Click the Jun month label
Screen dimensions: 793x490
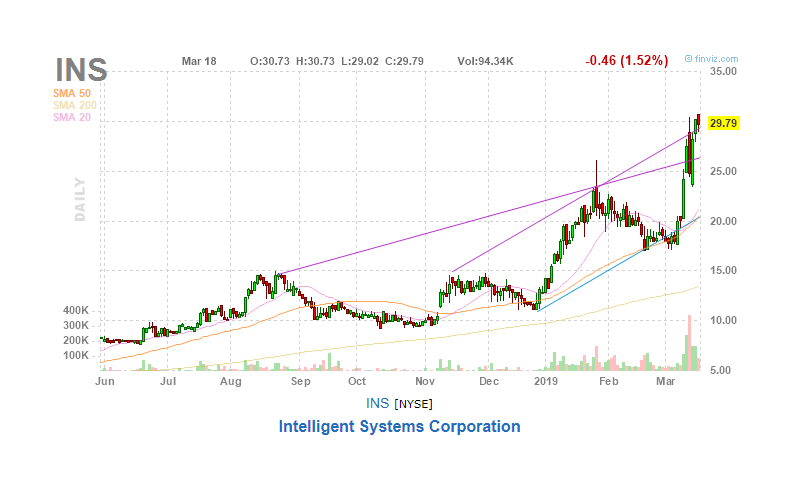point(105,381)
